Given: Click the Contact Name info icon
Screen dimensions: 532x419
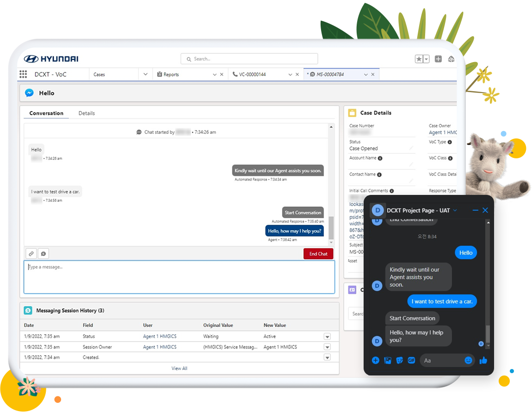Looking at the screenshot, I should pos(379,175).
